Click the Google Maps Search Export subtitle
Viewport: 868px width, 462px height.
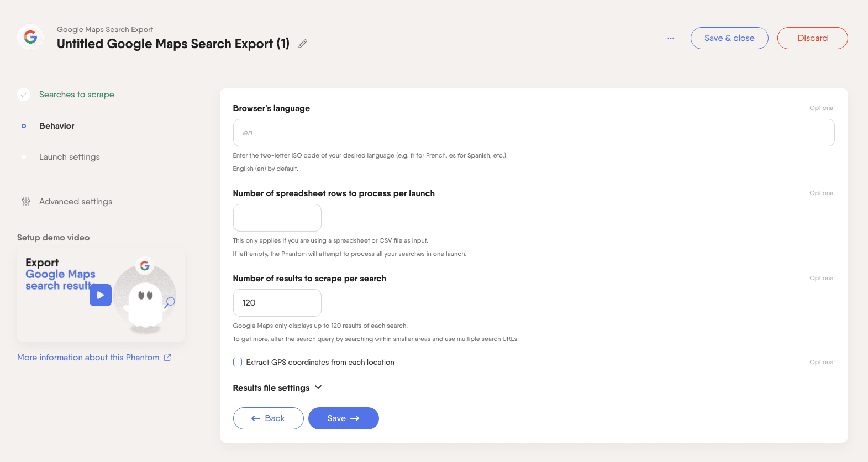105,29
